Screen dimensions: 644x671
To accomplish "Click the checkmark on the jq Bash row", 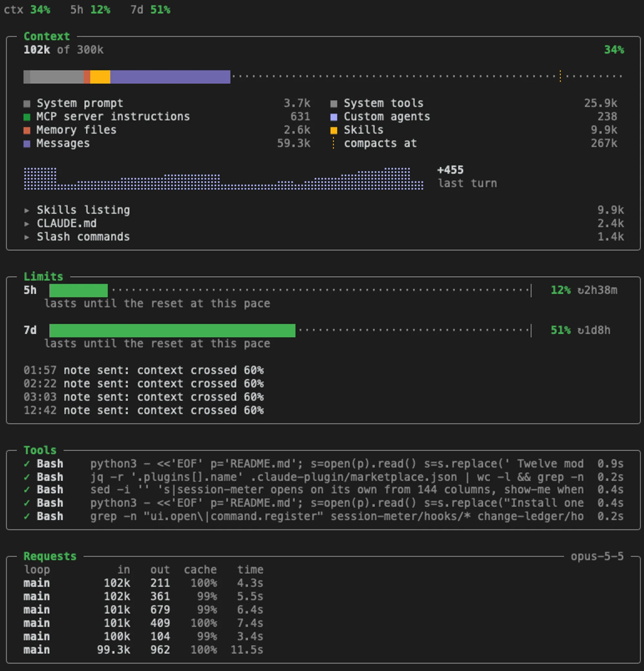I will click(27, 477).
